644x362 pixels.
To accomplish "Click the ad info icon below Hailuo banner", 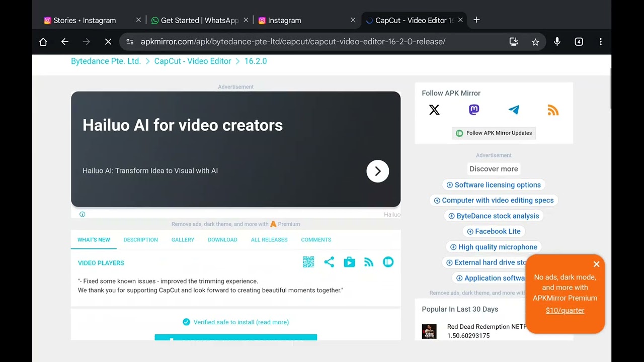I will point(83,214).
